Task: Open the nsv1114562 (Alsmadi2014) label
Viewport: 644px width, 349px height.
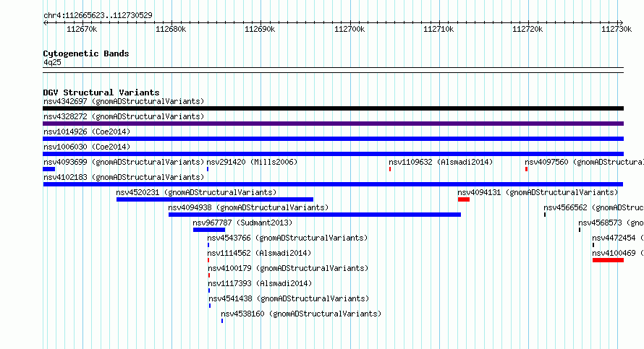Action: (259, 253)
